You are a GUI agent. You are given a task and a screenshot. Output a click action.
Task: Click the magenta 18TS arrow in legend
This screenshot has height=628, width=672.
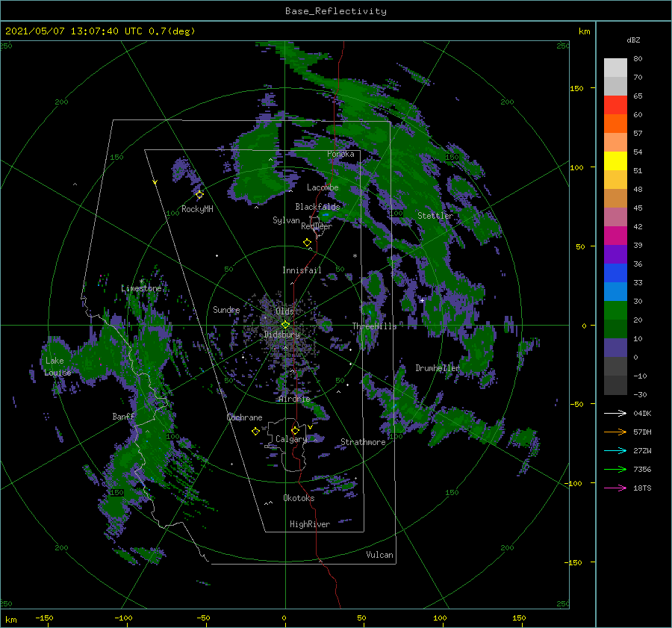coord(615,488)
